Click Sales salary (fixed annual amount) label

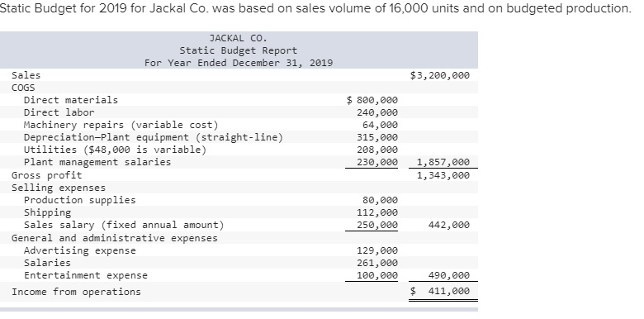click(x=124, y=225)
